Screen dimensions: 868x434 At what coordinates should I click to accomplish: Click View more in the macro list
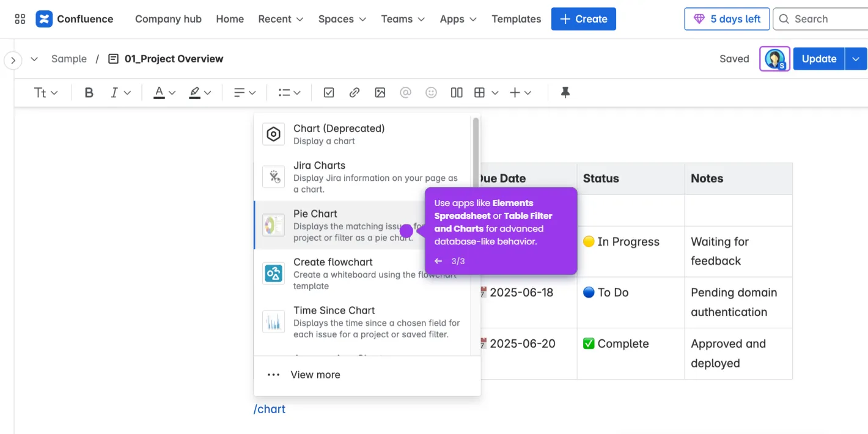coord(367,375)
